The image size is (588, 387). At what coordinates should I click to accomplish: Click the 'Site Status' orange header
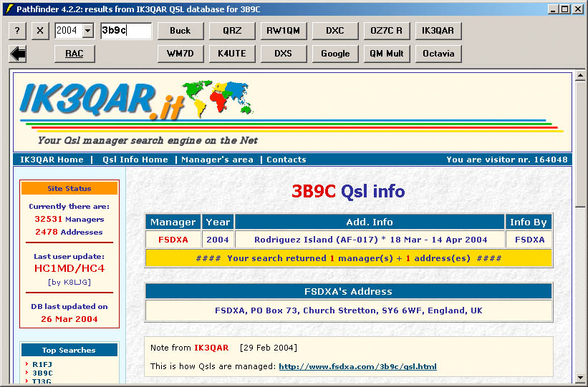69,188
